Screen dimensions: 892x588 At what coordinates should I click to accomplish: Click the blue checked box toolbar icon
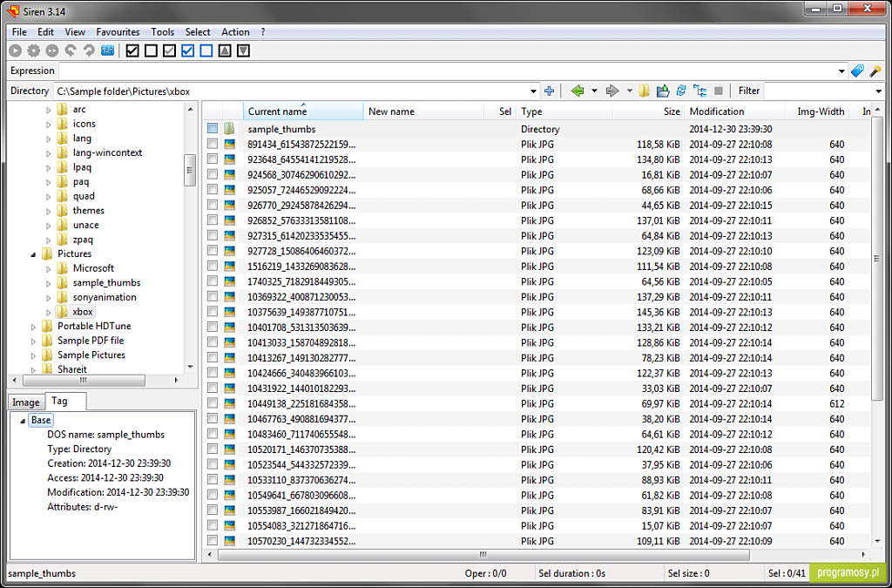pyautogui.click(x=188, y=51)
